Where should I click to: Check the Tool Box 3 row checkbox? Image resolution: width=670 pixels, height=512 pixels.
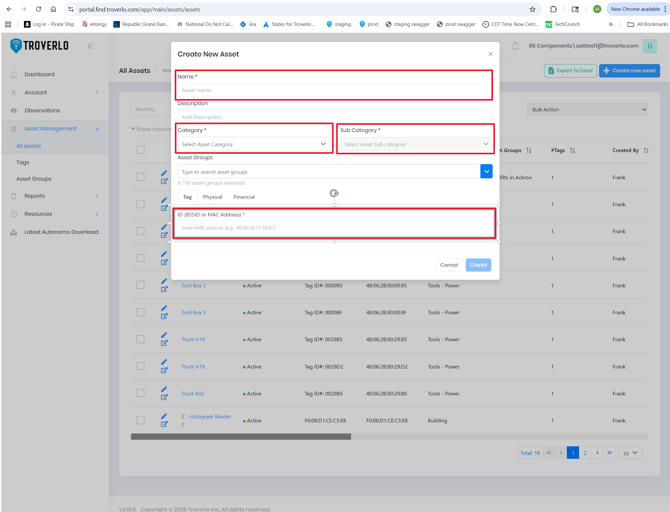tap(140, 312)
